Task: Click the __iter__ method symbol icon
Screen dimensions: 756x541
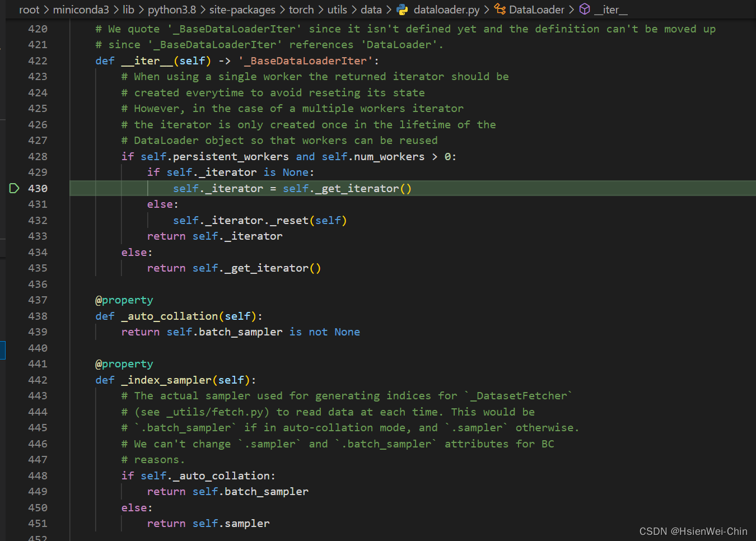Action: pos(585,10)
